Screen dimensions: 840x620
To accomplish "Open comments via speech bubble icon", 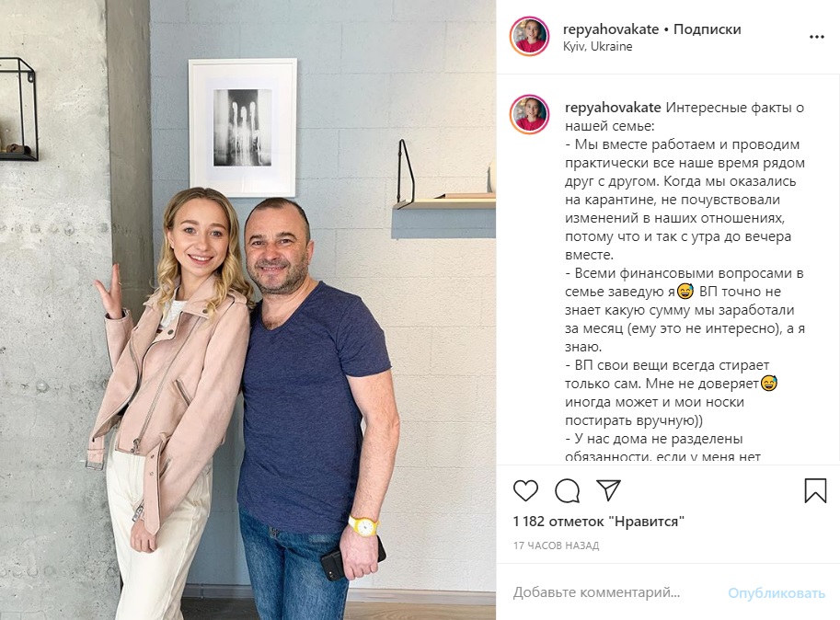I will [x=568, y=490].
